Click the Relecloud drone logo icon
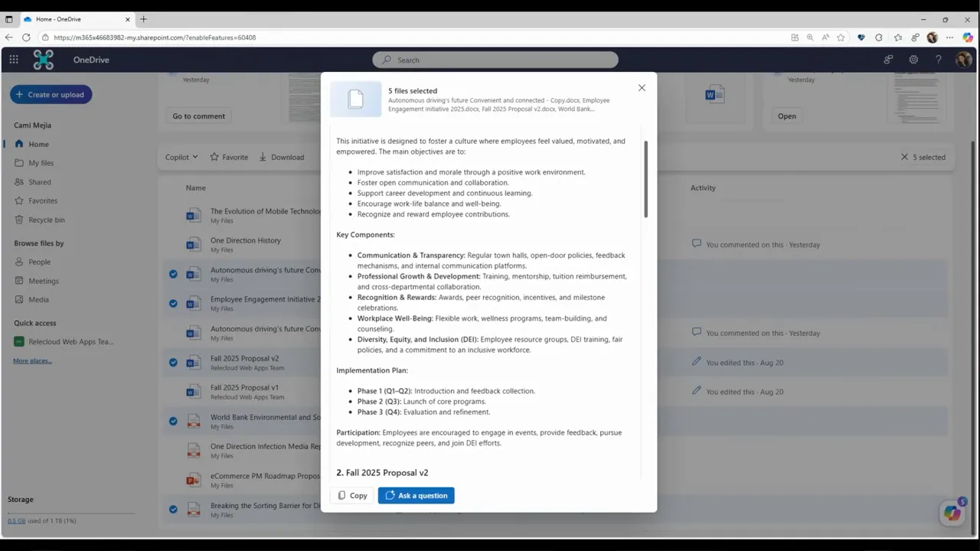 coord(44,60)
